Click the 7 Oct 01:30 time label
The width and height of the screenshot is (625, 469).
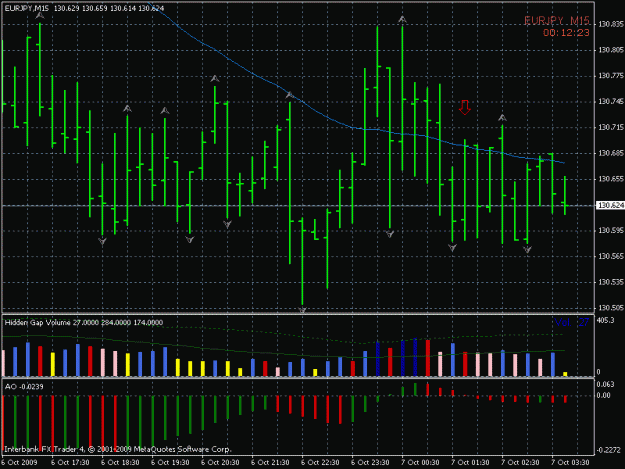click(470, 463)
